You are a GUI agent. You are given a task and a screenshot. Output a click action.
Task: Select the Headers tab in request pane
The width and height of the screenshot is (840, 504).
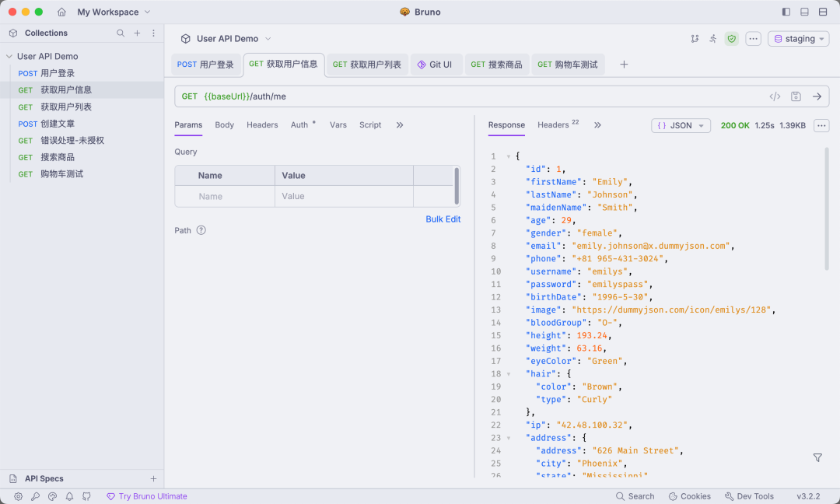click(x=262, y=125)
